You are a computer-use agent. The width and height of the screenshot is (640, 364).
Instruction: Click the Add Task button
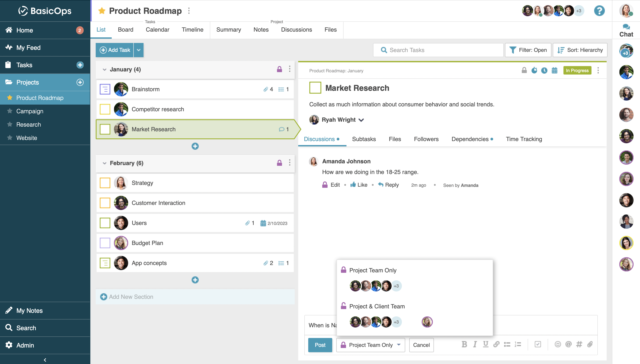pos(115,50)
